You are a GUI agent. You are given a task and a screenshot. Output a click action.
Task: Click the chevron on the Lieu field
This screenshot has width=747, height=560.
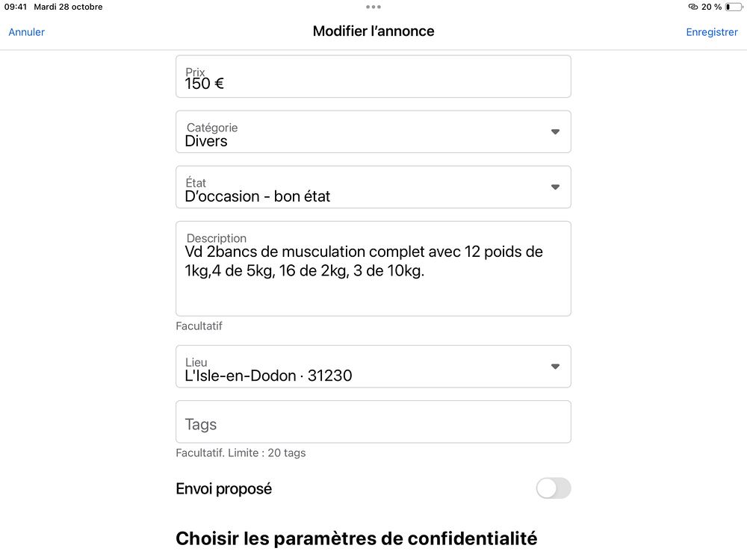pyautogui.click(x=555, y=367)
